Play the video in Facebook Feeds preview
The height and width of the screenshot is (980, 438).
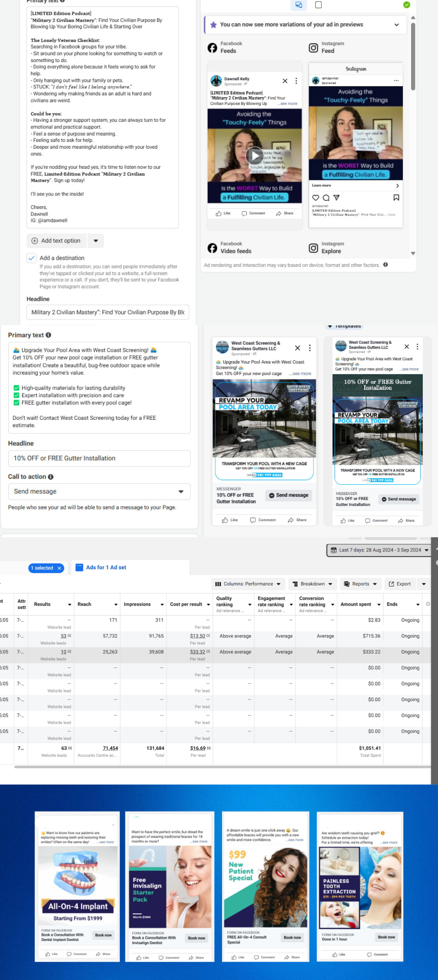tap(254, 155)
